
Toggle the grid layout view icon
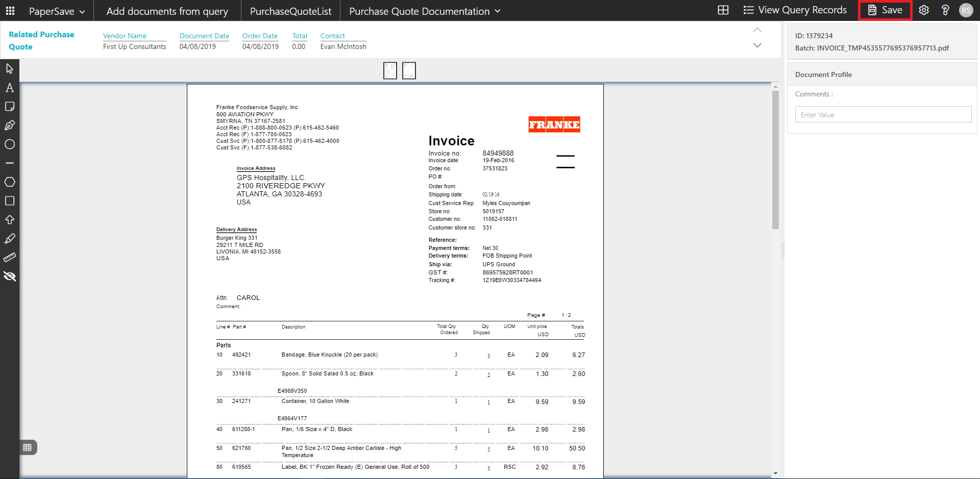pos(723,10)
